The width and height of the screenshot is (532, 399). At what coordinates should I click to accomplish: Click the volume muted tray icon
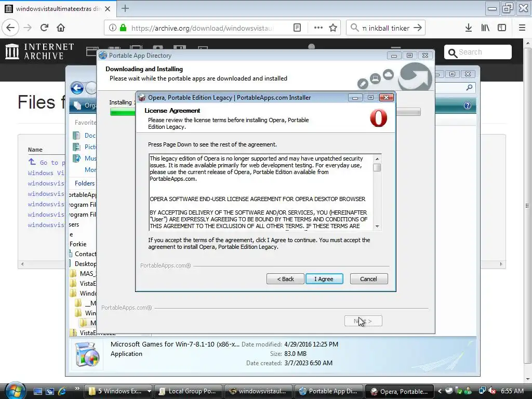(492, 391)
